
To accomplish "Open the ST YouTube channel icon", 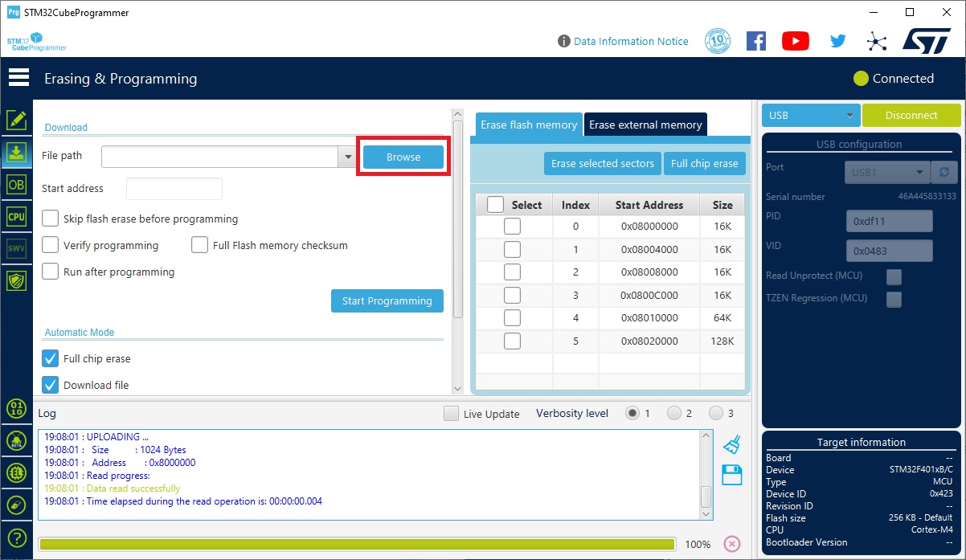I will tap(795, 41).
